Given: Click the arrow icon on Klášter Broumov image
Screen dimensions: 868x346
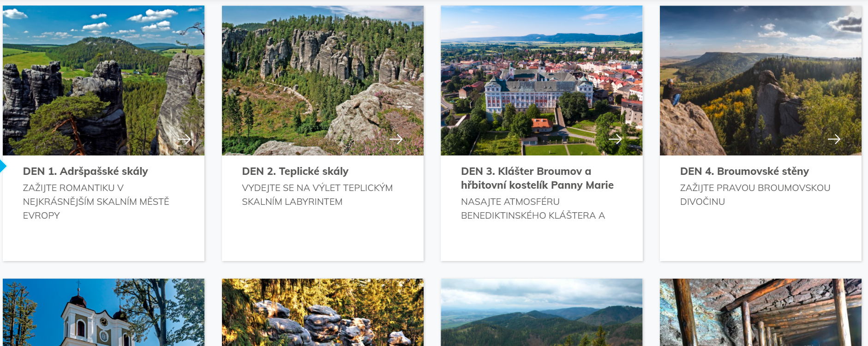Looking at the screenshot, I should point(615,139).
